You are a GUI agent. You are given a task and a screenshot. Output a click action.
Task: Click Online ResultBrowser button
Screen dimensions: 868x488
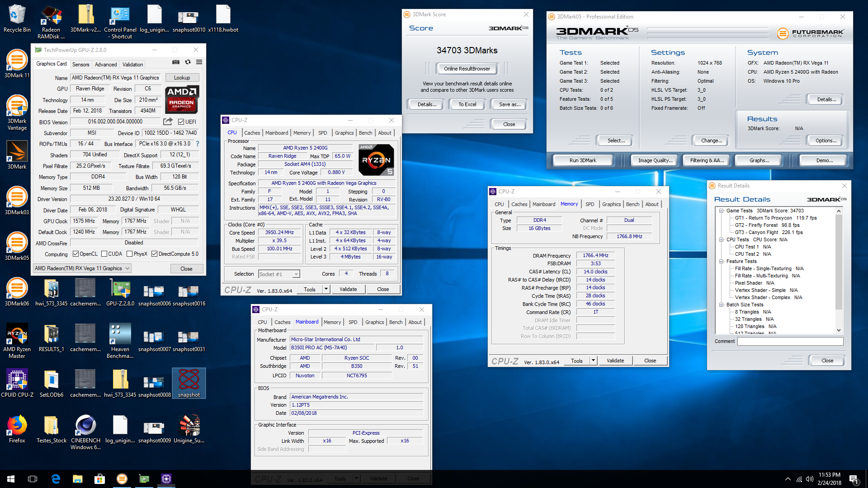467,69
